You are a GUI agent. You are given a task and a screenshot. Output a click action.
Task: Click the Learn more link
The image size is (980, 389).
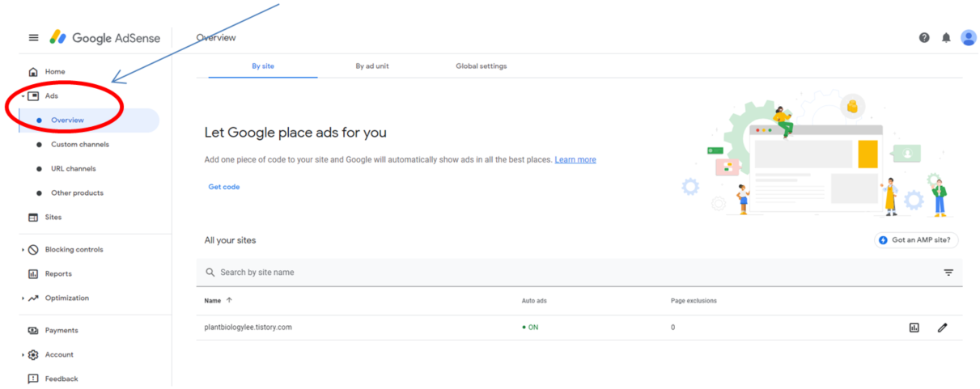click(x=575, y=160)
